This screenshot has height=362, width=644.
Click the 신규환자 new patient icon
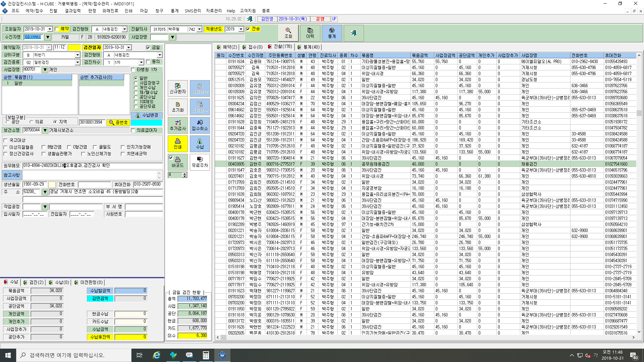[x=178, y=88]
